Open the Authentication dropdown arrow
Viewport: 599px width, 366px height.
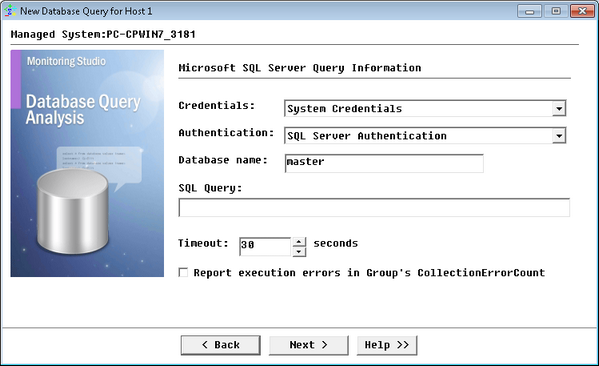pos(559,136)
